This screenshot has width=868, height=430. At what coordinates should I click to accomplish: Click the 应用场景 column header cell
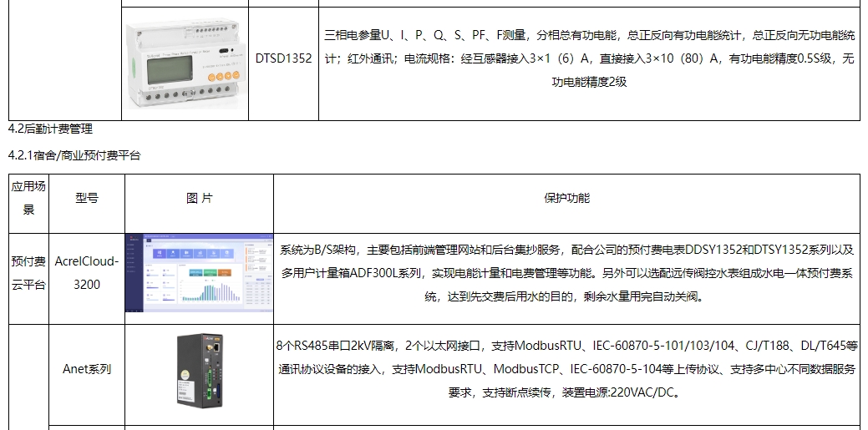point(28,199)
